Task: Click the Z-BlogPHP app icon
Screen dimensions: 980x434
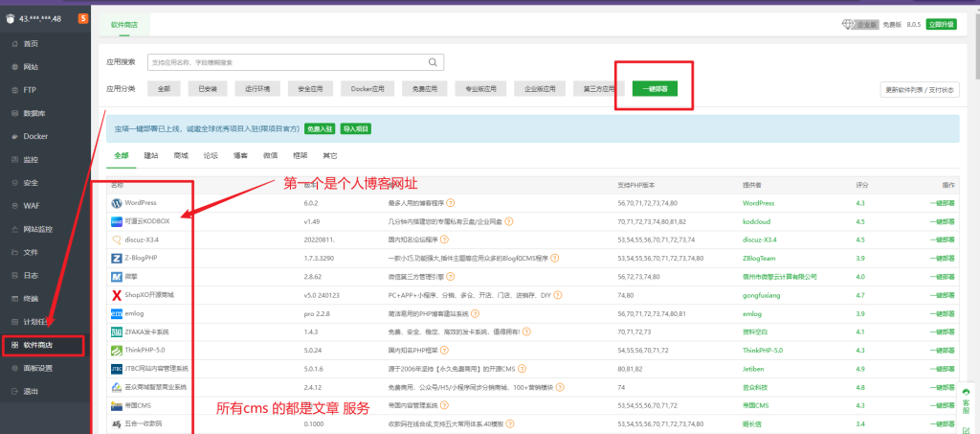Action: (117, 258)
